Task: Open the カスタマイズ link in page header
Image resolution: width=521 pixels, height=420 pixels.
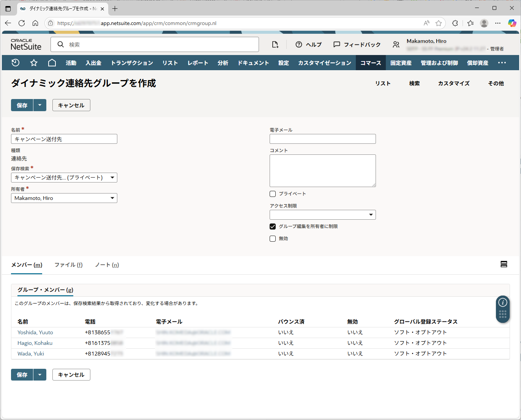Action: (454, 83)
